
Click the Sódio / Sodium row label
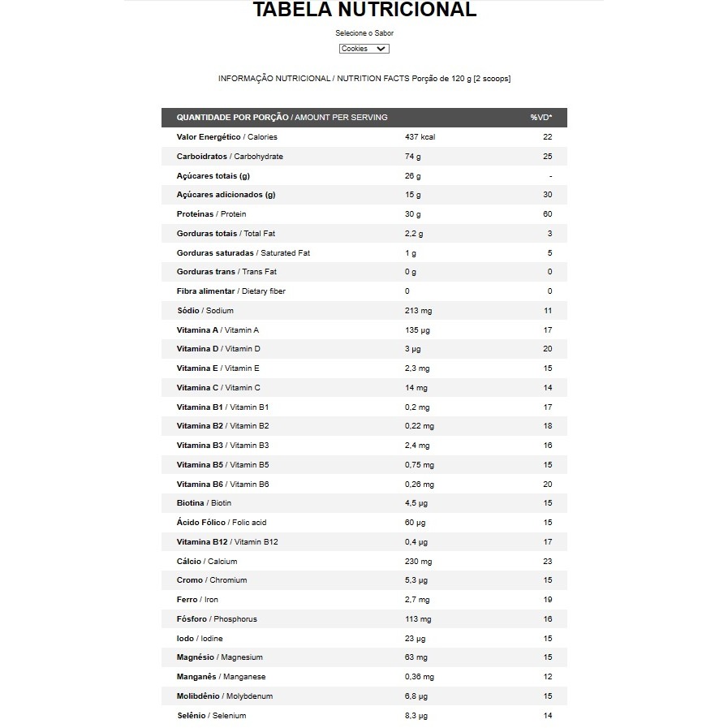click(x=205, y=311)
